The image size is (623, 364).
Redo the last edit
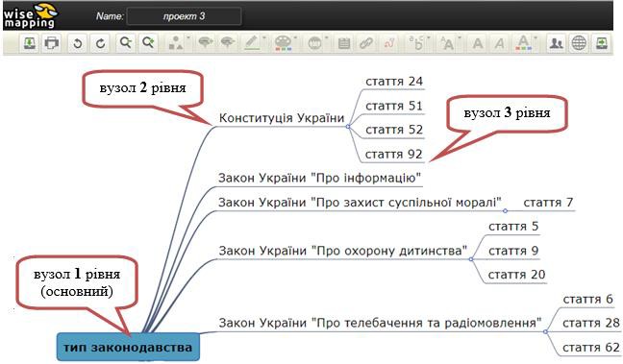point(100,43)
